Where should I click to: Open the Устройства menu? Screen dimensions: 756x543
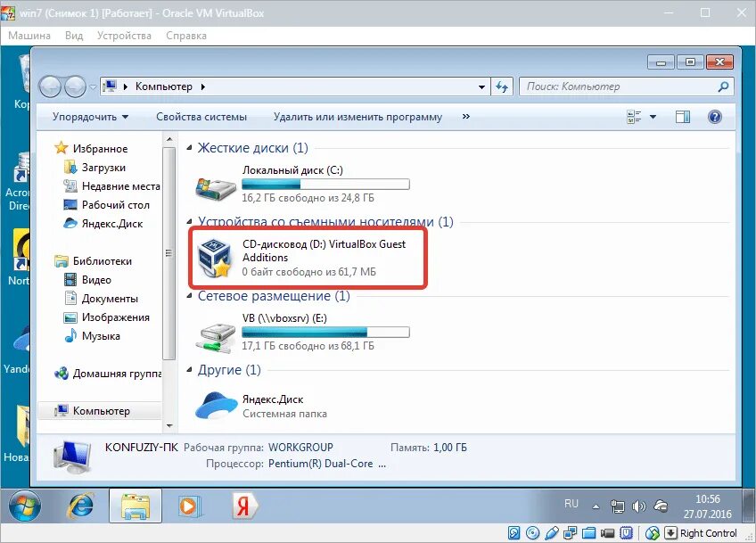125,36
